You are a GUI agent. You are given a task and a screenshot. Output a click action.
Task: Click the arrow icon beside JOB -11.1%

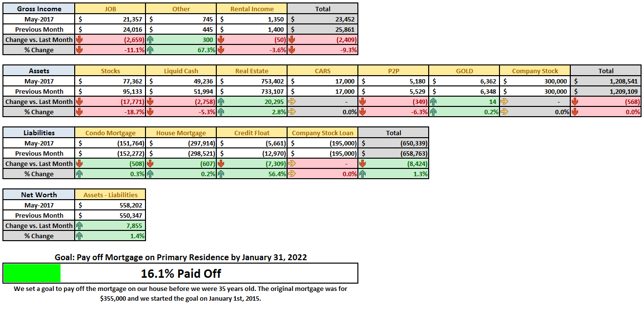[80, 50]
